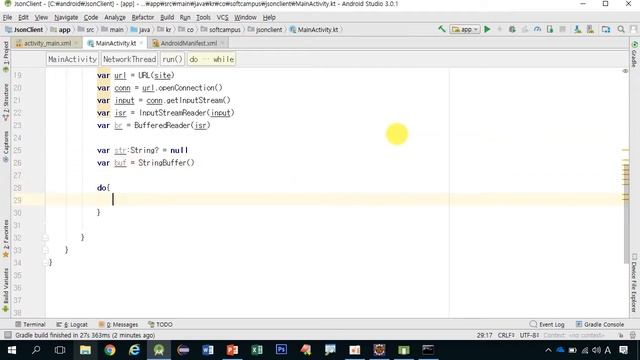Open the Analyze menu
This screenshot has width=640, height=360.
[x=115, y=17]
